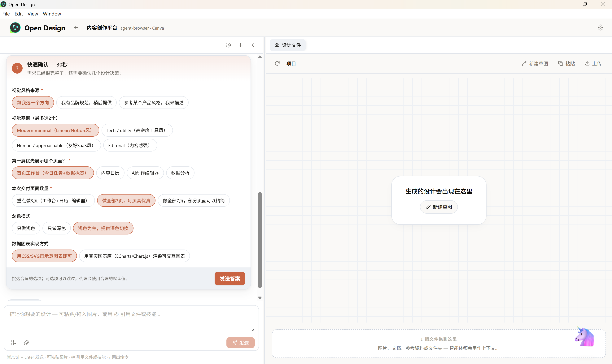Click the 粘贴 toolbar button
This screenshot has width=612, height=364.
coord(567,63)
